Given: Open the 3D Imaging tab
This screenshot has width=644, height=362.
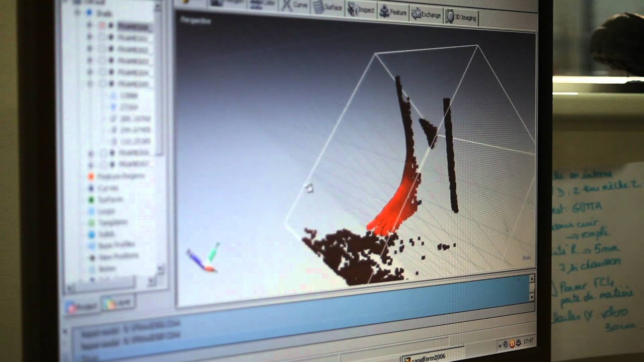Looking at the screenshot, I should click(x=461, y=17).
